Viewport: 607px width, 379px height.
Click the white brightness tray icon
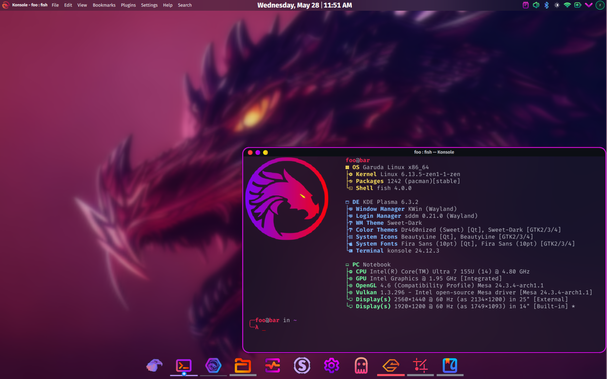pyautogui.click(x=557, y=5)
